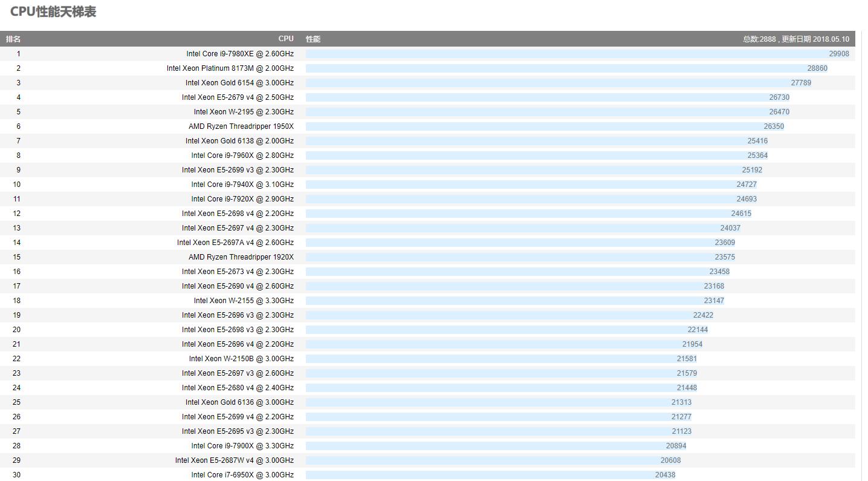
Task: Select Intel Xeon E5-2696 v4 @ 2.20GHz
Action: pos(238,344)
